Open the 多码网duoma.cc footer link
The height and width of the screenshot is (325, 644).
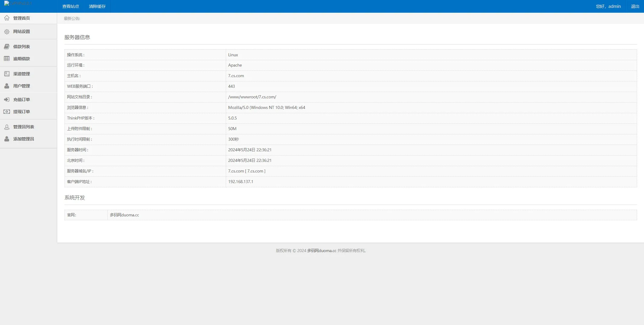tap(321, 251)
